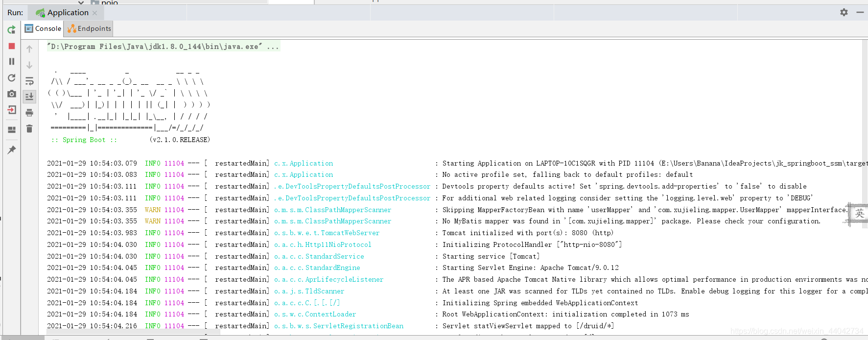
Task: Click first c.x.Application logger link
Action: pyautogui.click(x=304, y=163)
